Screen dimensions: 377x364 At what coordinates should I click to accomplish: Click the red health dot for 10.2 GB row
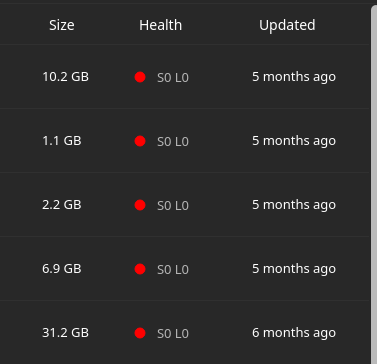click(140, 77)
